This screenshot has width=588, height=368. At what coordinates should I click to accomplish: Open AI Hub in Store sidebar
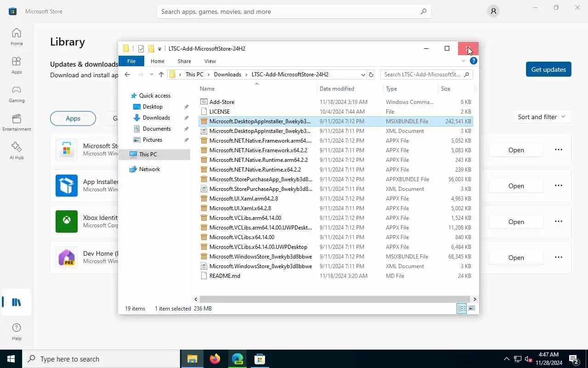[x=17, y=151]
